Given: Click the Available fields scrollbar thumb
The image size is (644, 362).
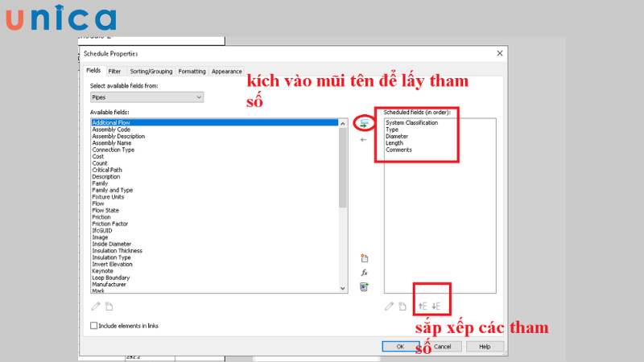Looking at the screenshot, I should point(343,167).
